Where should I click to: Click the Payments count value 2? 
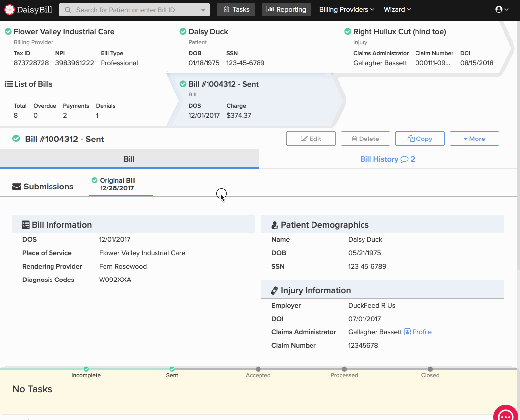pos(65,115)
